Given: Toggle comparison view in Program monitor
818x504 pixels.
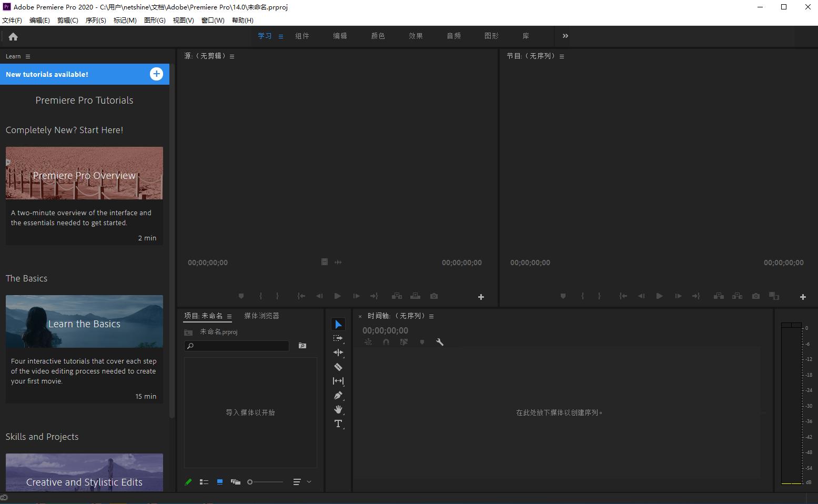Looking at the screenshot, I should tap(774, 296).
